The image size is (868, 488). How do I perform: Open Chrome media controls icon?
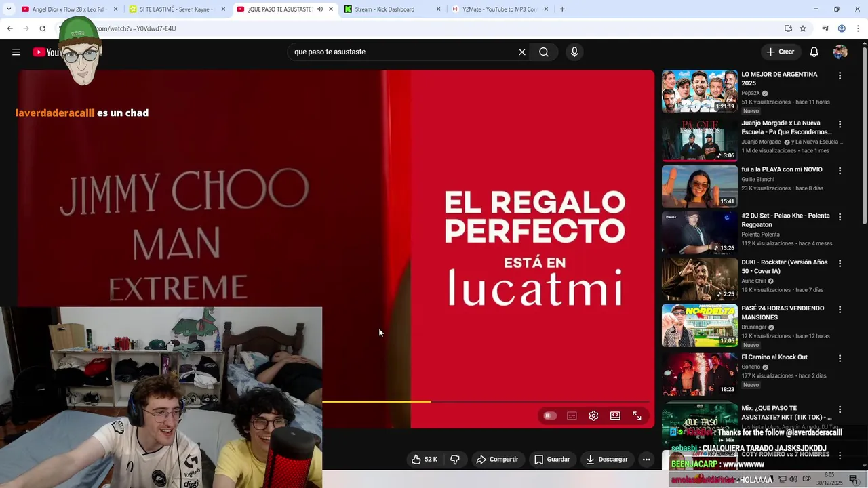coord(825,28)
